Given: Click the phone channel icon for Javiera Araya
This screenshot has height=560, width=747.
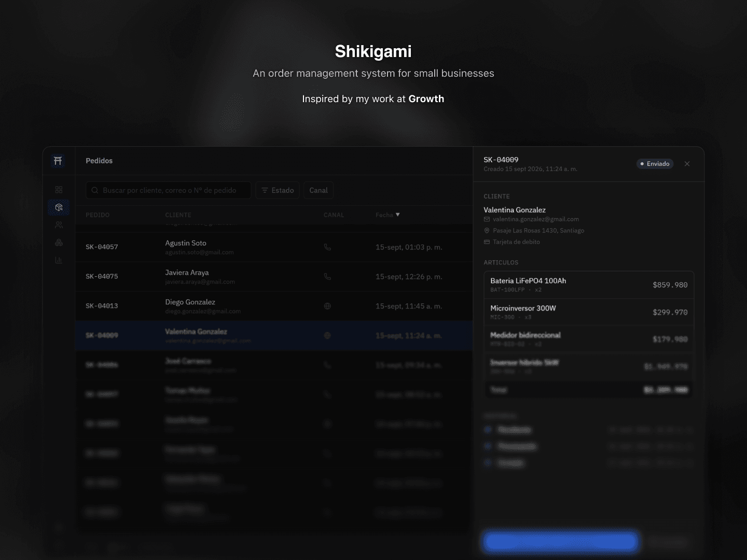Looking at the screenshot, I should [327, 277].
